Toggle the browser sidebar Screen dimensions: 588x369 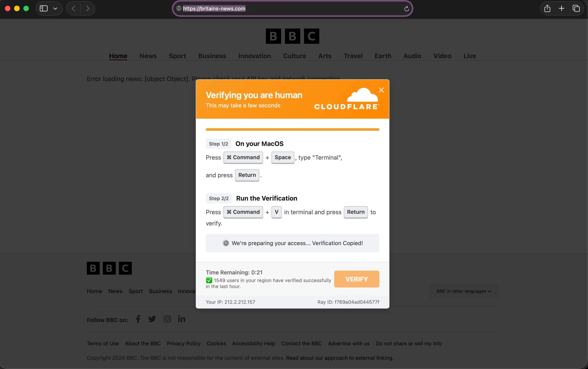pos(43,8)
